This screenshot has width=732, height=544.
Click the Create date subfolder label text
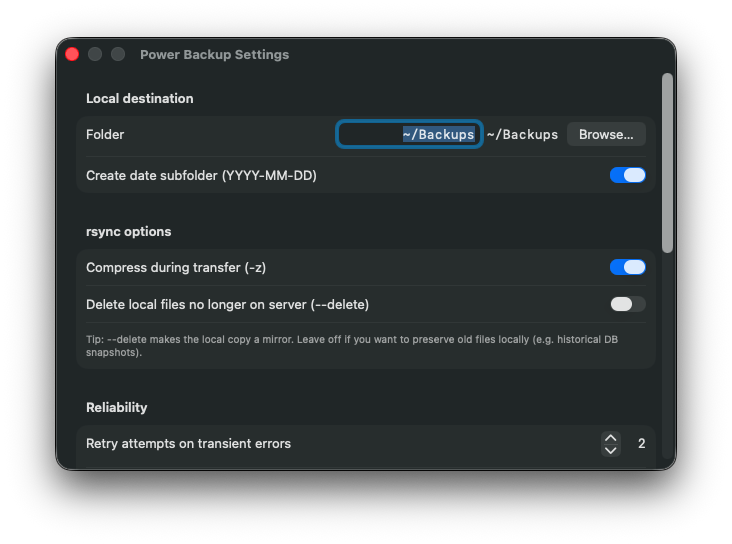[201, 175]
